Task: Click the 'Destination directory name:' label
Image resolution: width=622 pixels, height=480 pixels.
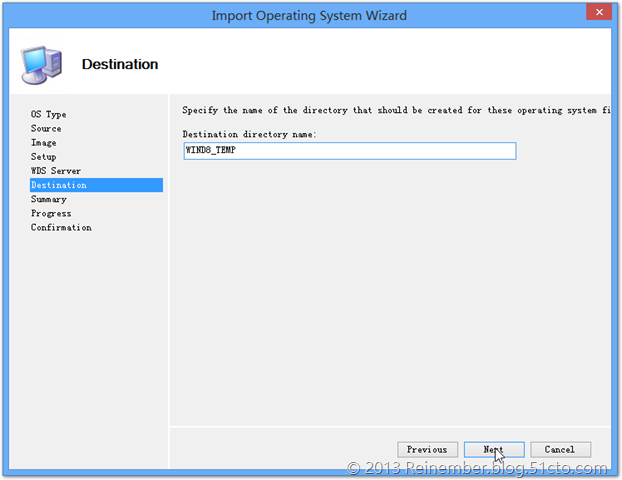Action: [249, 134]
